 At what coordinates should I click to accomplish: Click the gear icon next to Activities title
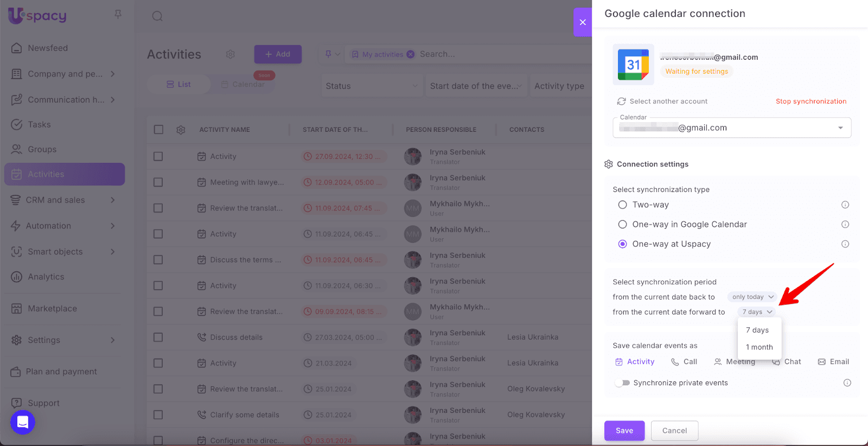tap(231, 54)
